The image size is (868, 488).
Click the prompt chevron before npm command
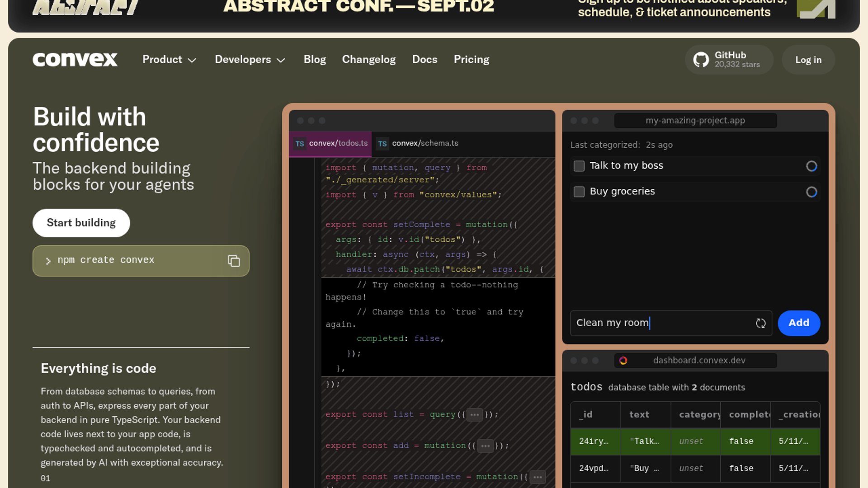pos(48,261)
